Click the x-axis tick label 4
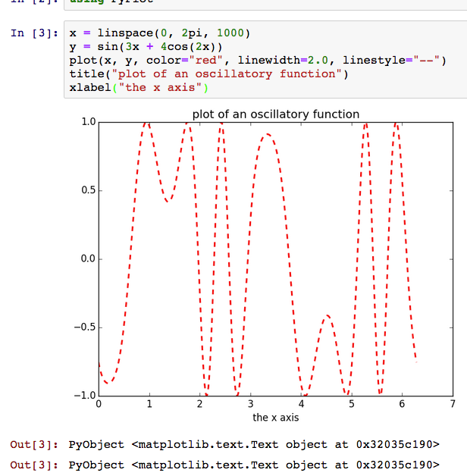The image size is (467, 476). click(301, 404)
